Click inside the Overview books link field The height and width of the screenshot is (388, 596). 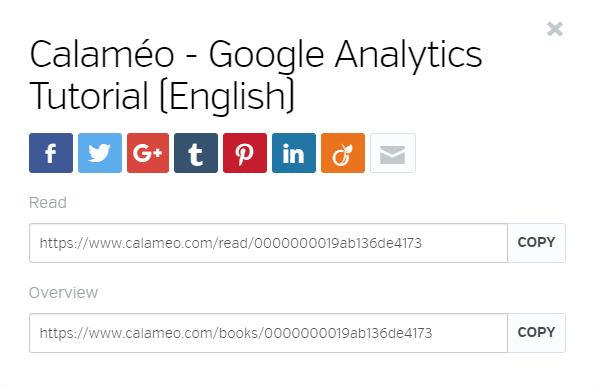tap(268, 333)
